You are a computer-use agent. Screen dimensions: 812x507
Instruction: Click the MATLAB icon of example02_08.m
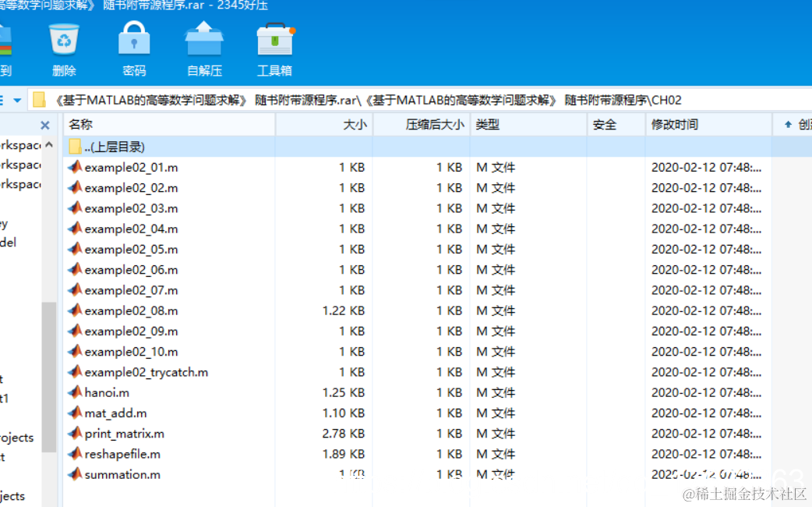pyautogui.click(x=75, y=310)
